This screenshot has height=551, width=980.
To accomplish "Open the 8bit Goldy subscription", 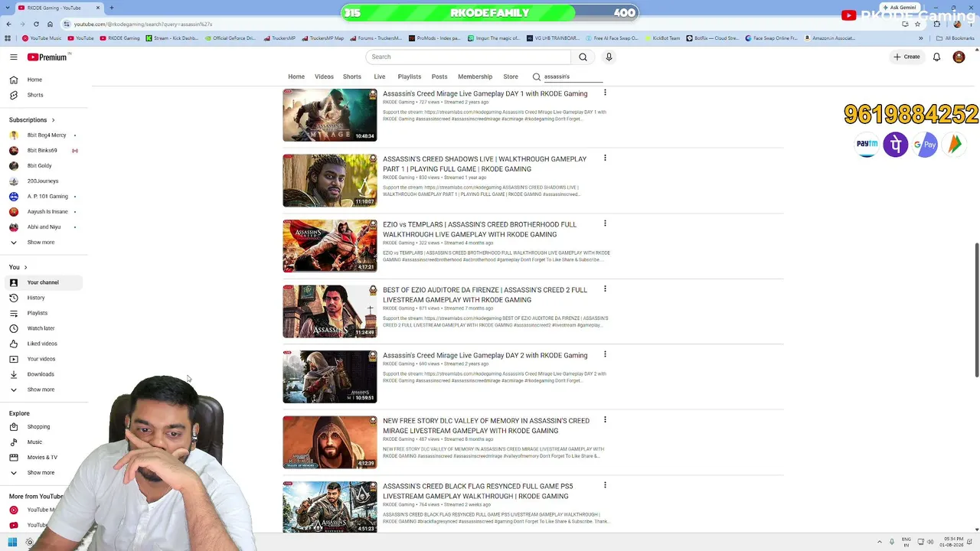I will 40,165.
